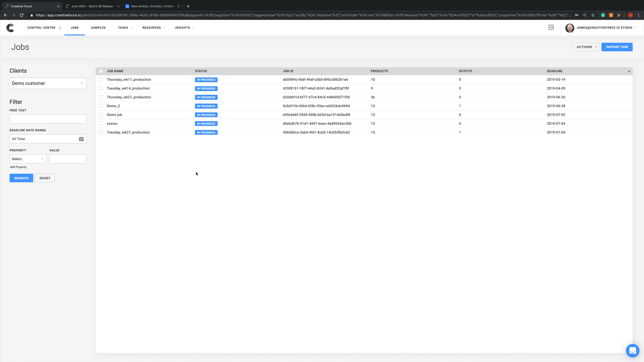Open new browser tab with plus icon

tap(188, 6)
